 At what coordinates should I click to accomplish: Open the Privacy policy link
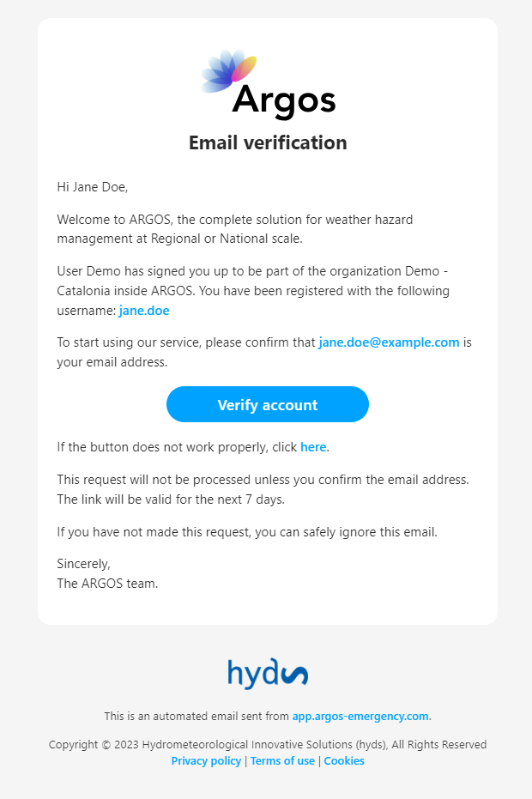pos(206,760)
